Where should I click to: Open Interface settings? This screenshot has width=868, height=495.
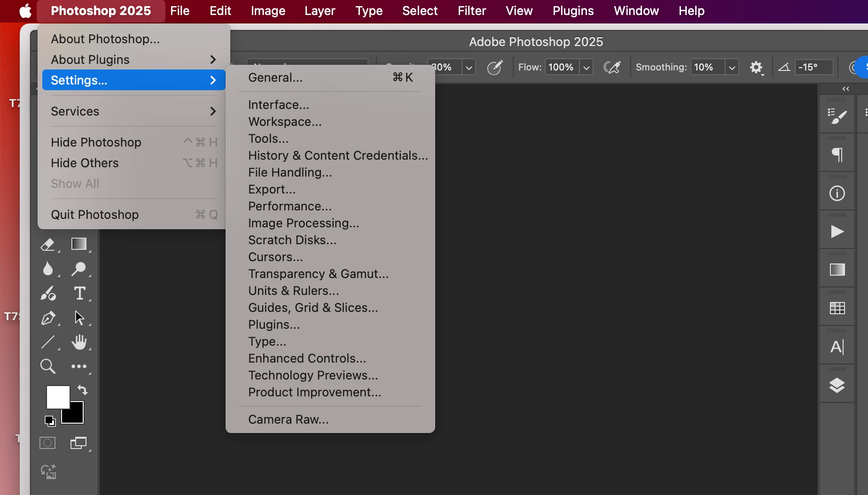pos(330,105)
